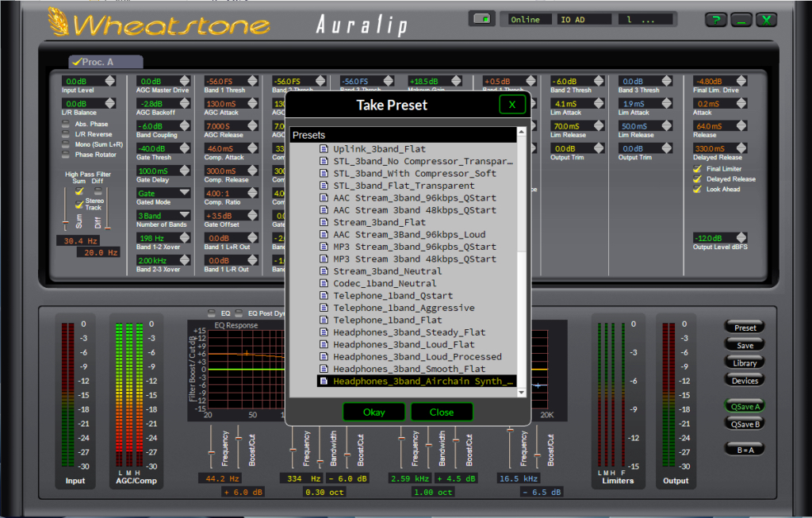Click the QSave B button
The height and width of the screenshot is (518, 812).
[x=745, y=424]
